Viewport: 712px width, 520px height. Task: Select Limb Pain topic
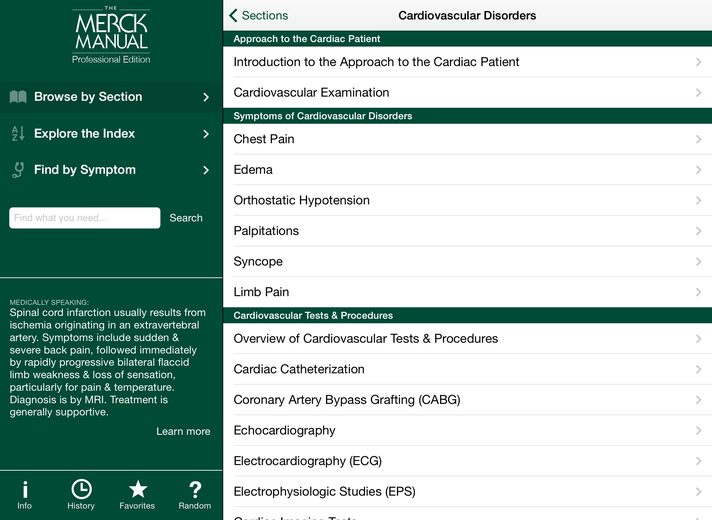point(467,292)
